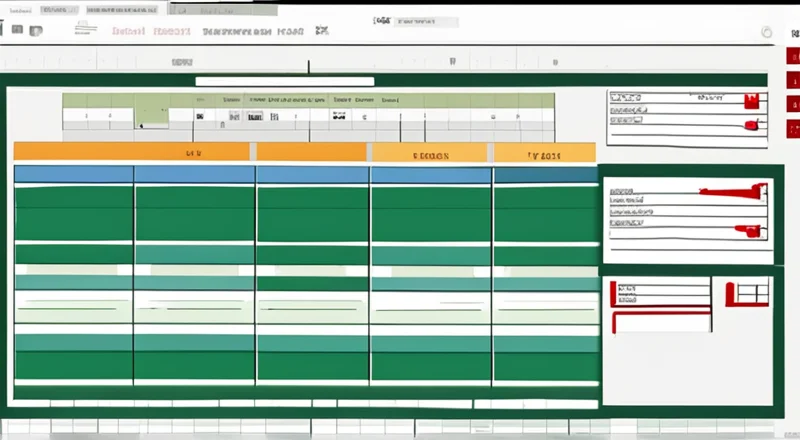Screen dimensions: 800x440
Task: Click the bottom red square icon on right edge
Action: (x=792, y=128)
